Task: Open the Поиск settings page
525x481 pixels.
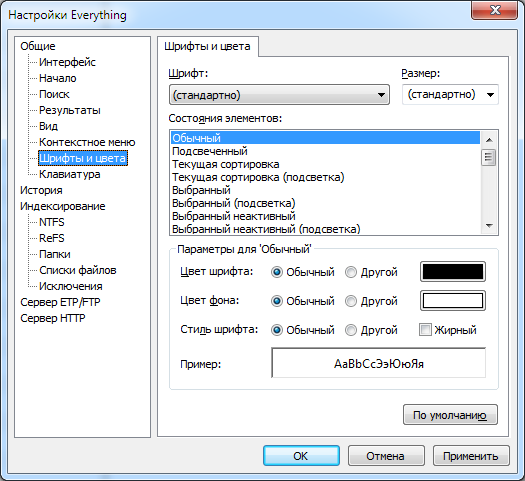Action: click(x=54, y=94)
